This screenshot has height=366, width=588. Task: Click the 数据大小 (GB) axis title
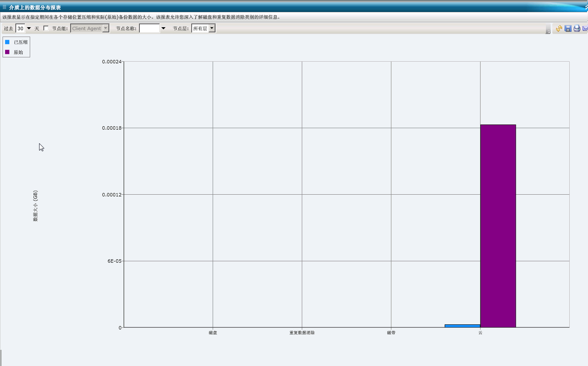[x=35, y=206]
